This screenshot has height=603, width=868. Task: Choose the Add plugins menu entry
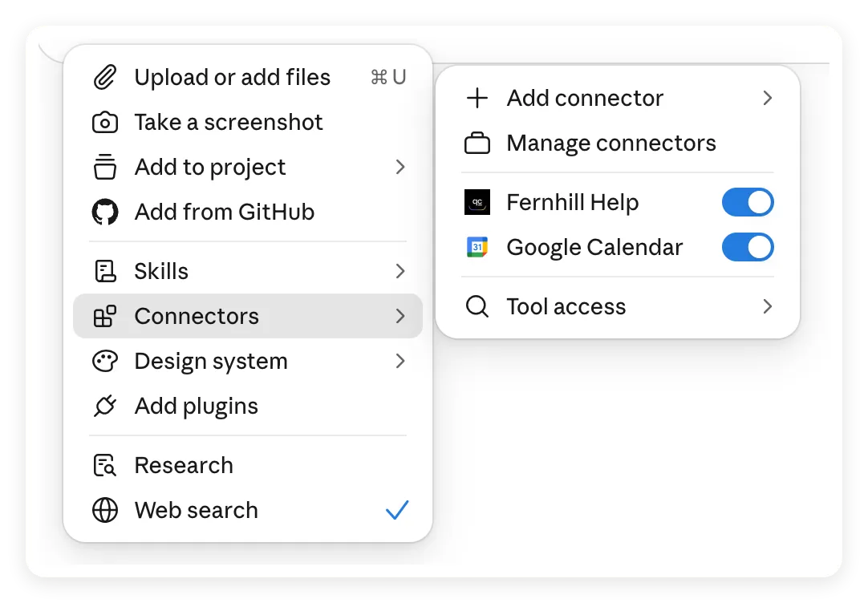[248, 406]
